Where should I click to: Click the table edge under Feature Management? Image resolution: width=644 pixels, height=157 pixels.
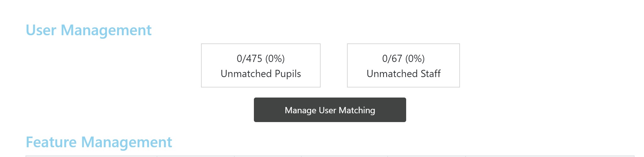(x=330, y=156)
